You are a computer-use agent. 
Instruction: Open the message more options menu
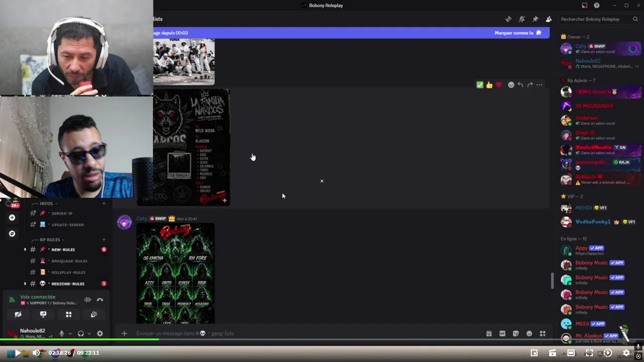[x=539, y=85]
